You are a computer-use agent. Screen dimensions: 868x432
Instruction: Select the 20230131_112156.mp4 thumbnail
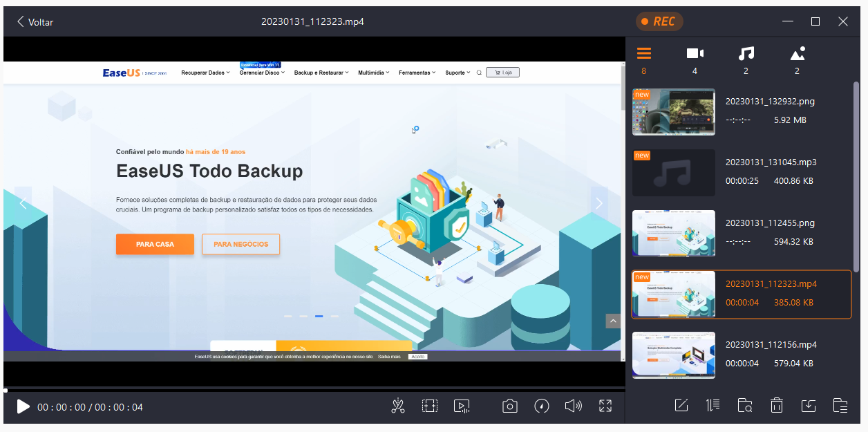point(674,355)
